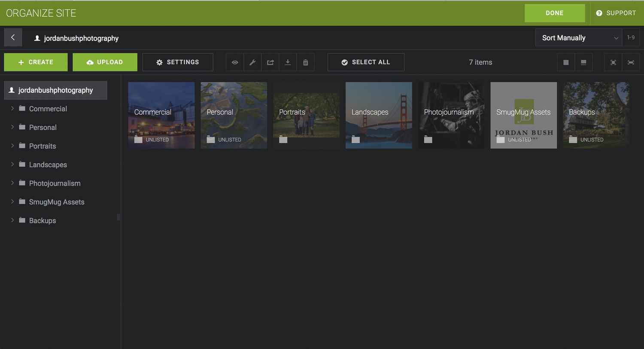Image resolution: width=644 pixels, height=349 pixels.
Task: Click the folder icon beside Landscapes in sidebar
Action: [22, 164]
